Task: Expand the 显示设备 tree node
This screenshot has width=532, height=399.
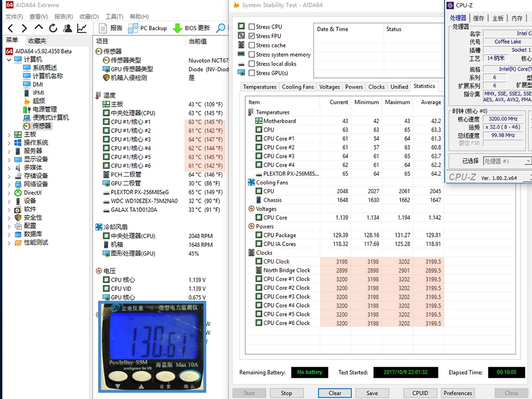Action: tap(9, 159)
